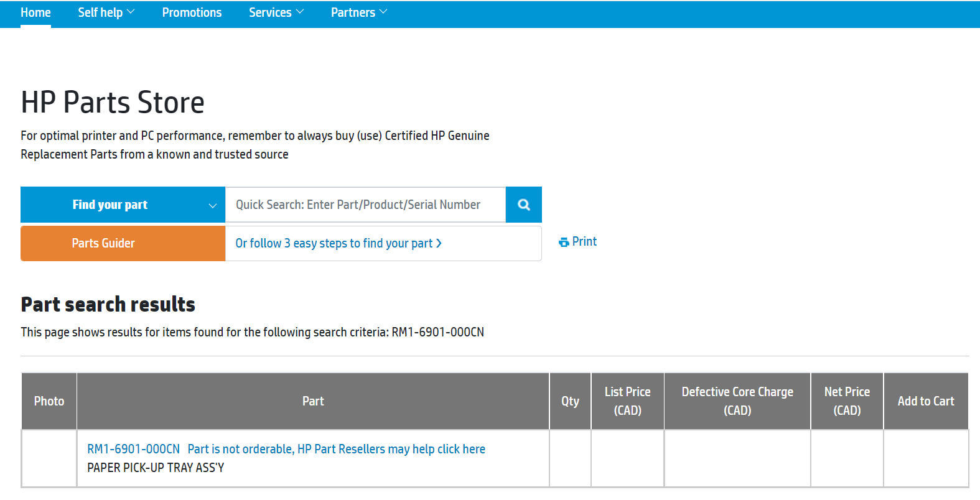Open the Promotions page

coord(192,12)
